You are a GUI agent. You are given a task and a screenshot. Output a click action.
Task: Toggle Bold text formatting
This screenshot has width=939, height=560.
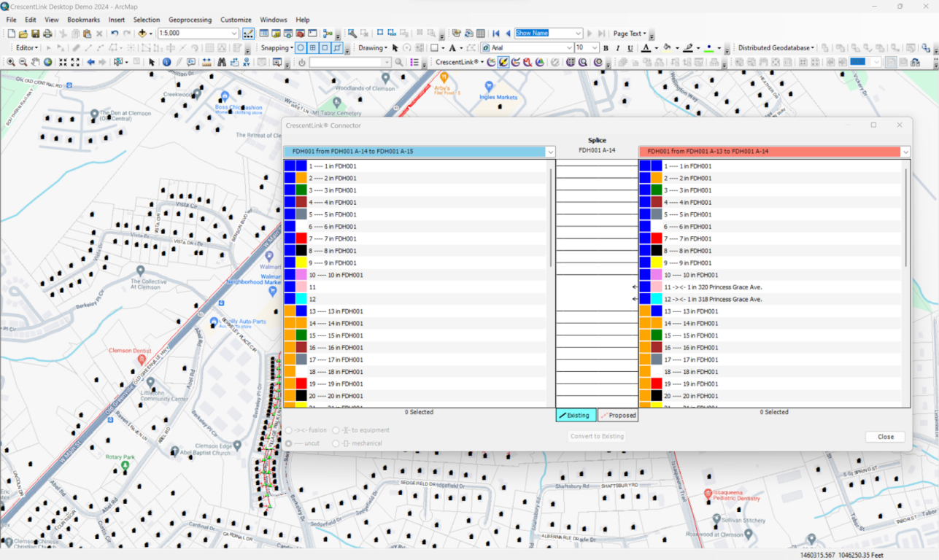(606, 48)
